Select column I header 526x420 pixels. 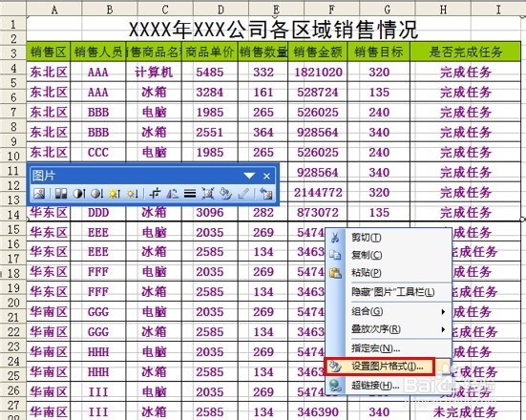498,10
